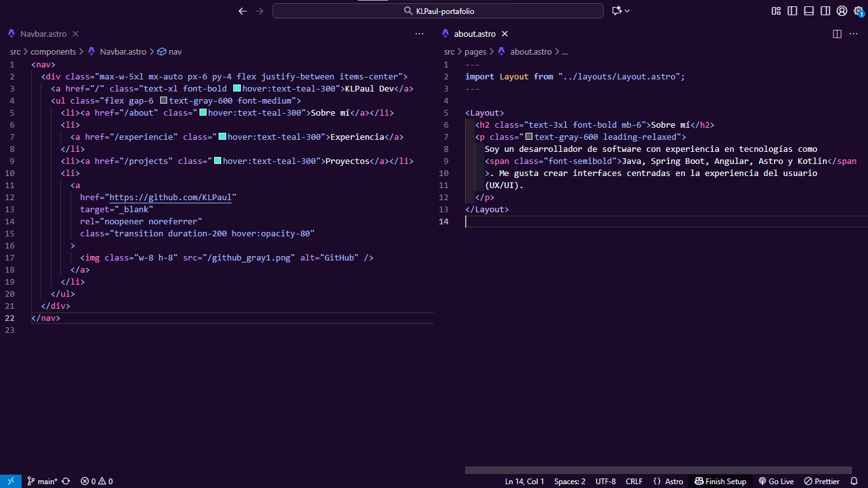Navigate back using the back arrow
Screen dimensions: 868x488
point(242,11)
